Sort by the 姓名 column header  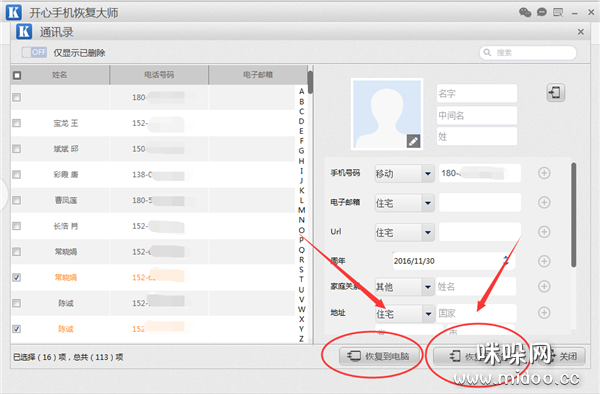point(60,75)
